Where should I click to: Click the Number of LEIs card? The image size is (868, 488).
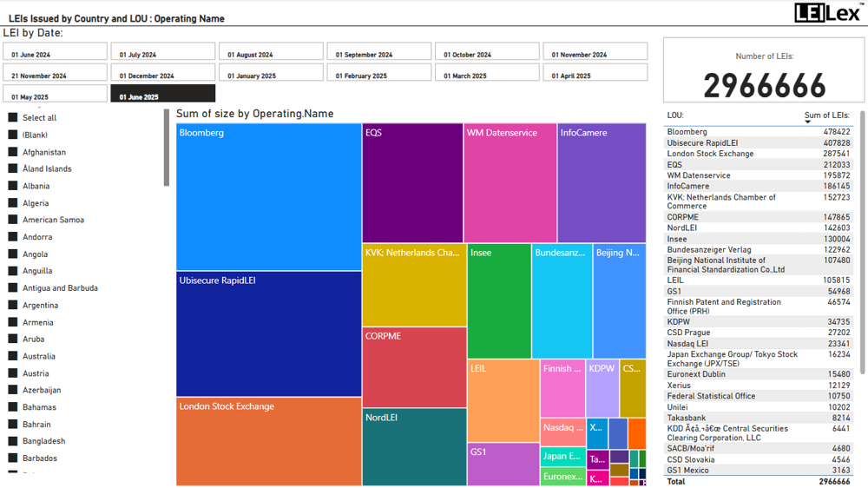pyautogui.click(x=764, y=69)
